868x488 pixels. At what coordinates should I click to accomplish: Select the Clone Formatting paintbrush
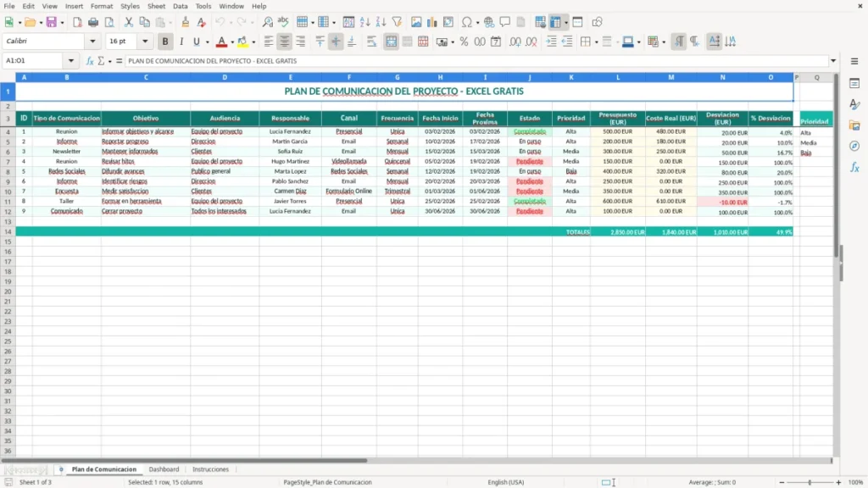coord(186,22)
